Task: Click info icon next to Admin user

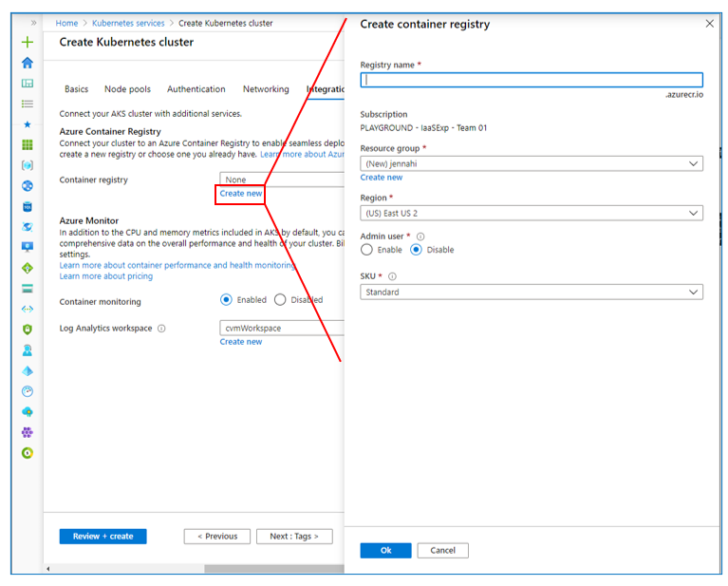Action: pyautogui.click(x=420, y=236)
